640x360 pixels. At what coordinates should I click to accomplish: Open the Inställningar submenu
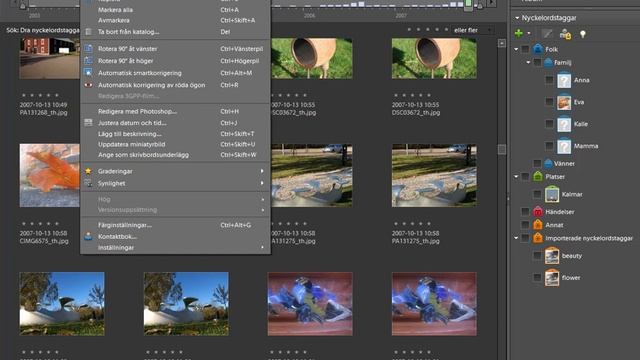click(176, 247)
